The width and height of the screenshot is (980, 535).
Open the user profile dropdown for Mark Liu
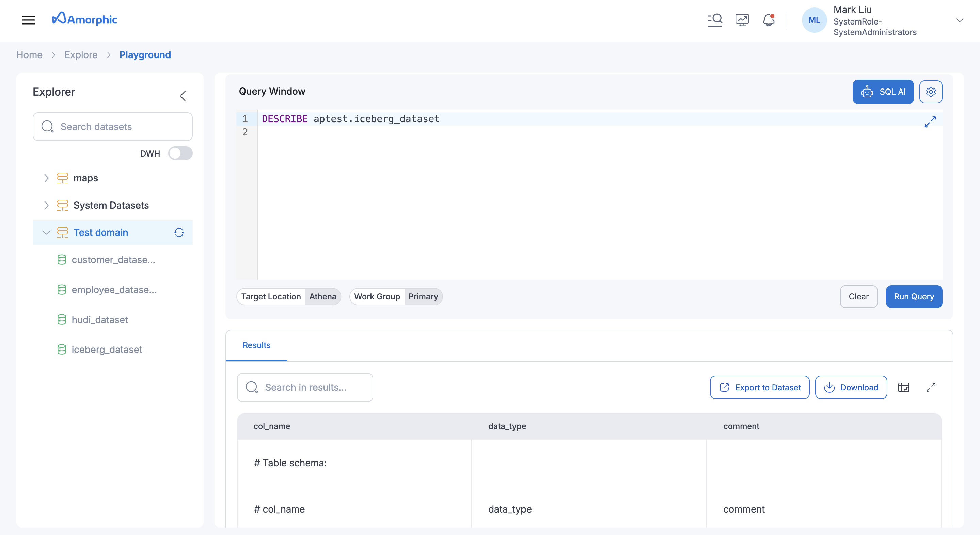[960, 20]
